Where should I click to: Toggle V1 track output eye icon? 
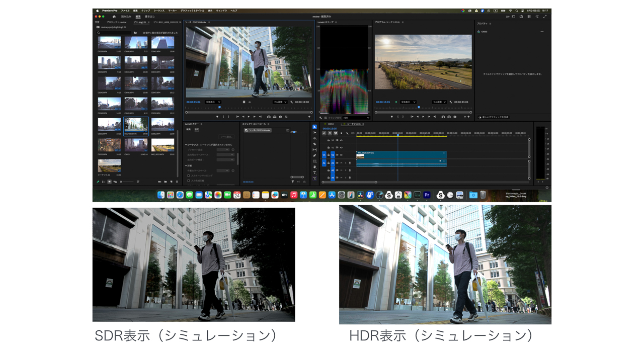tap(341, 155)
